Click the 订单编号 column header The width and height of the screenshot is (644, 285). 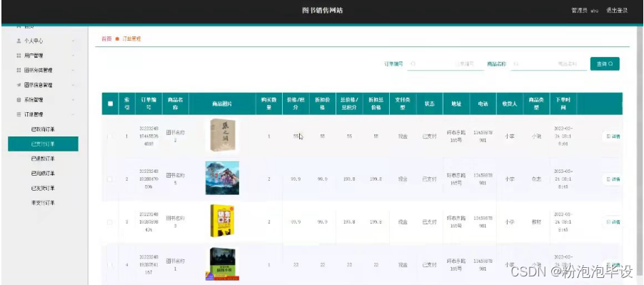coord(149,104)
